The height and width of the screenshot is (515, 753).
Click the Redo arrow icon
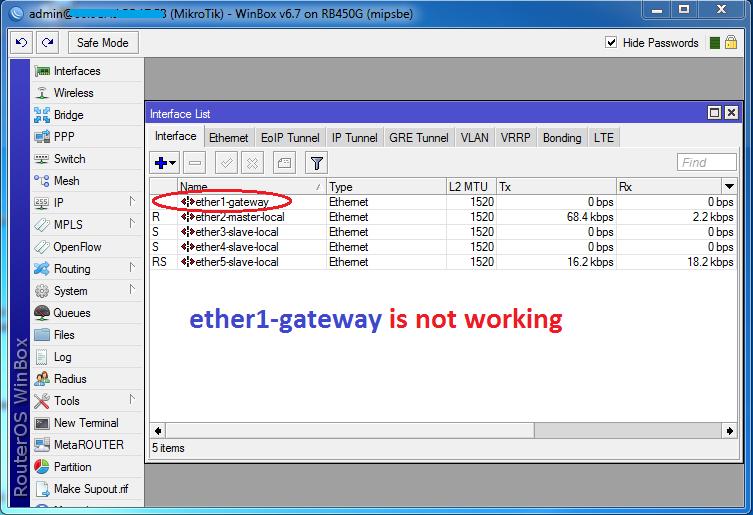[47, 43]
